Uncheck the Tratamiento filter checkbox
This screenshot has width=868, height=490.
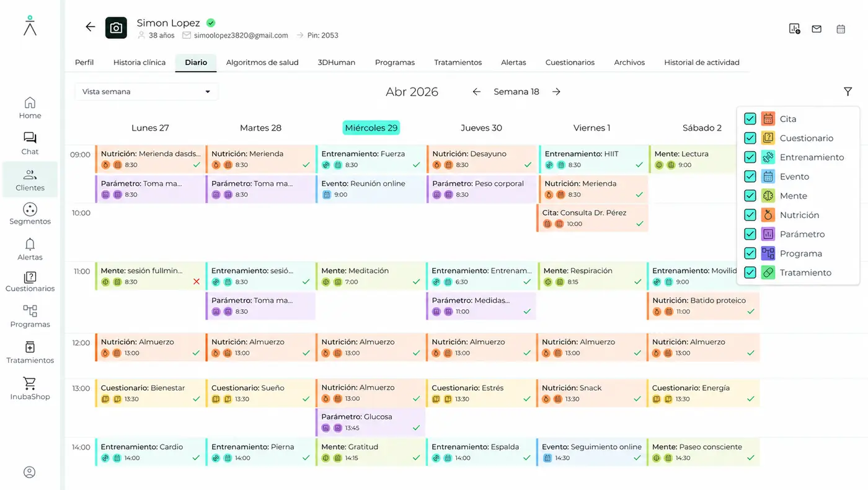[750, 273]
